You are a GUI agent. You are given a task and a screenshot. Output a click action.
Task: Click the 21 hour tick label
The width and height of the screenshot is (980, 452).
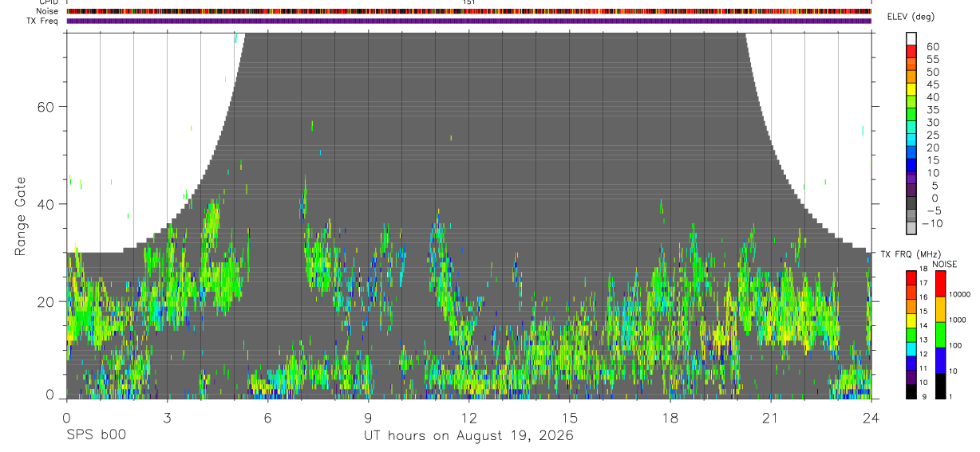tap(770, 419)
